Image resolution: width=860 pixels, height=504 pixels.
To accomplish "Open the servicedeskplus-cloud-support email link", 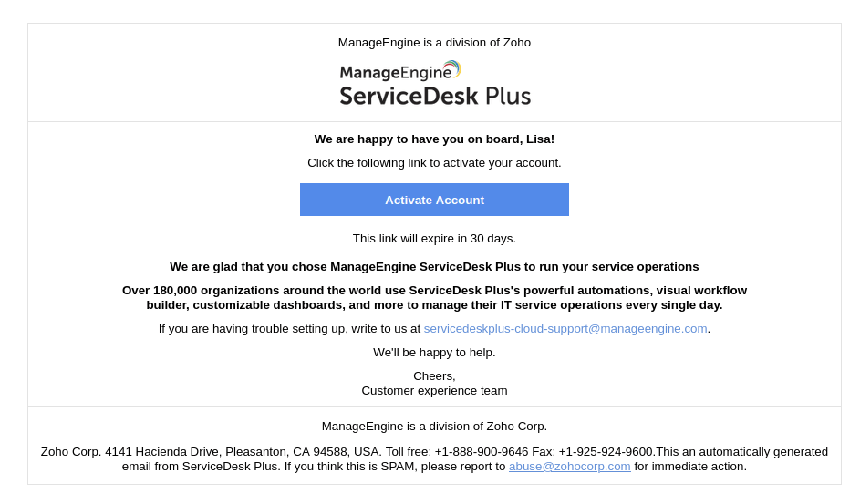I will [565, 328].
